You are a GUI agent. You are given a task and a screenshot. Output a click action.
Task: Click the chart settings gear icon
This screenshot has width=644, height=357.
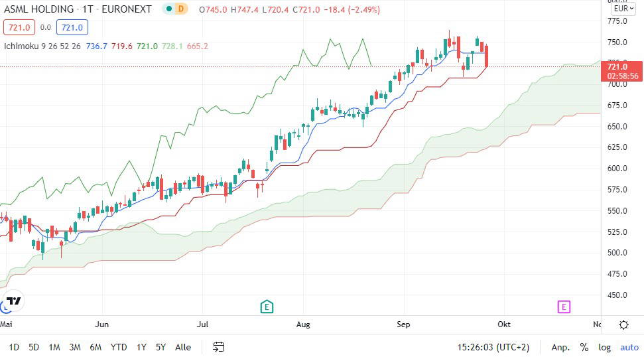623,325
